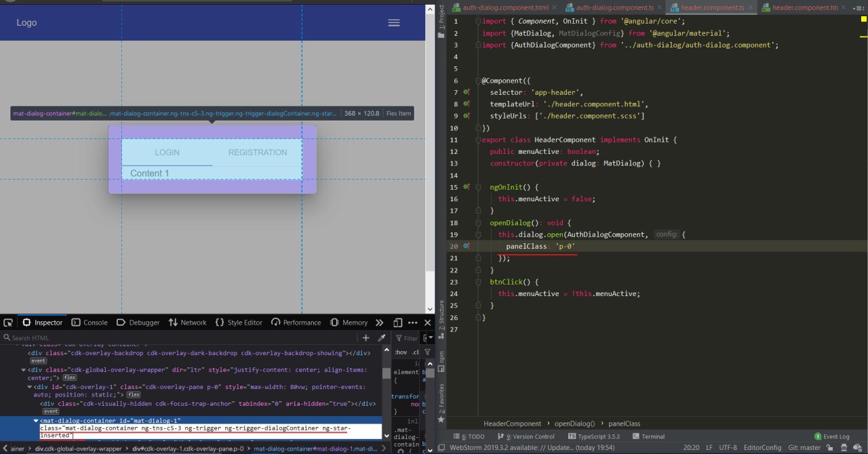Open the Network devtools tab

pyautogui.click(x=188, y=323)
